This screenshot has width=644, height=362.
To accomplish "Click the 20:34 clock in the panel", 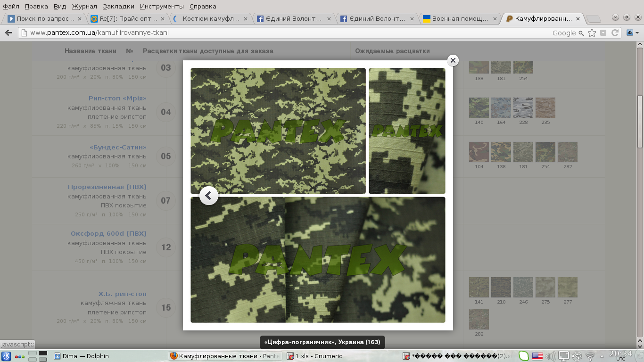I will [620, 356].
